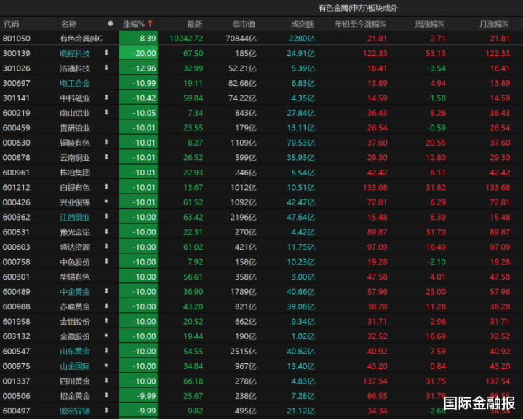The width and height of the screenshot is (523, 420).
Task: Sort by the 最新 column header
Action: point(195,24)
